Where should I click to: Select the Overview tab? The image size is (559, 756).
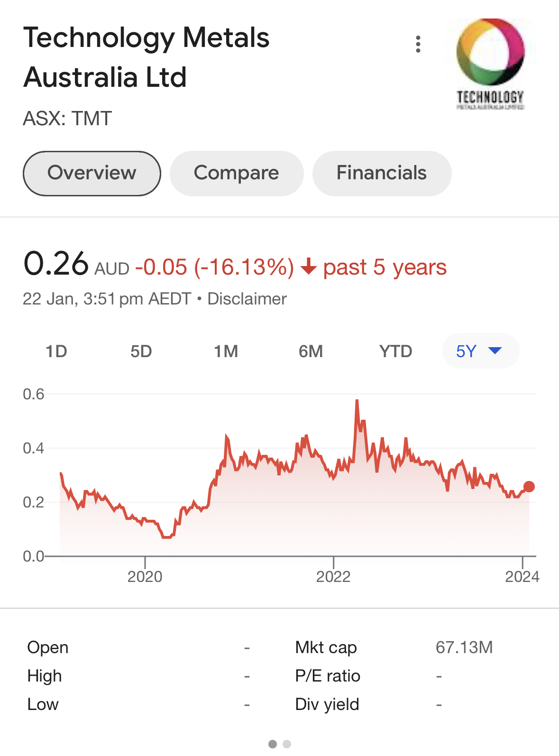[92, 173]
